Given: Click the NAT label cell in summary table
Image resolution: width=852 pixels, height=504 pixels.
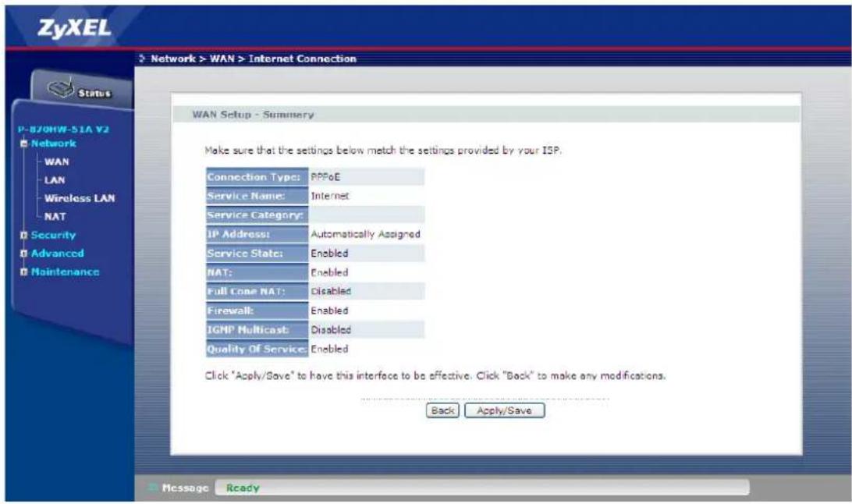Looking at the screenshot, I should 257,272.
